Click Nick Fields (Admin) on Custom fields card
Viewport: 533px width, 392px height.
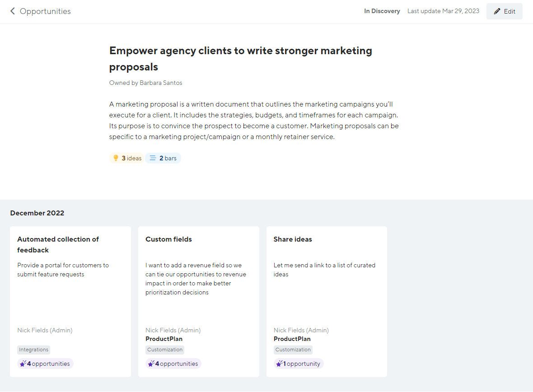(173, 330)
